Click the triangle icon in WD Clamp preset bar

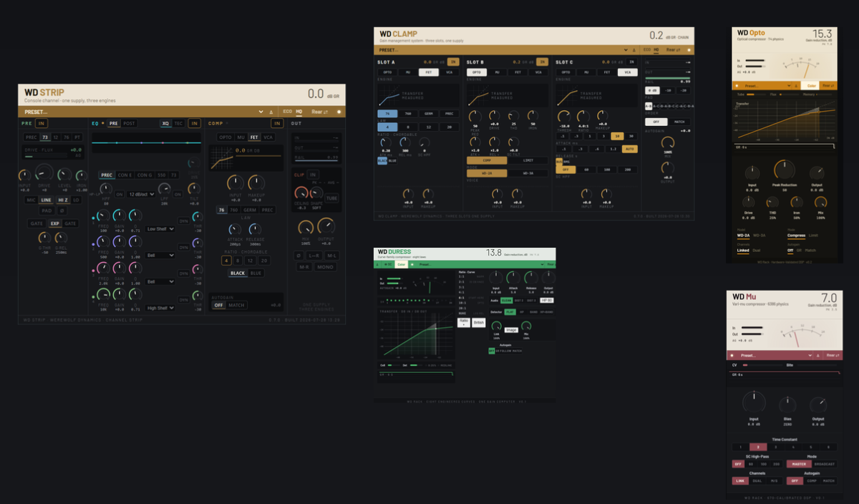634,50
